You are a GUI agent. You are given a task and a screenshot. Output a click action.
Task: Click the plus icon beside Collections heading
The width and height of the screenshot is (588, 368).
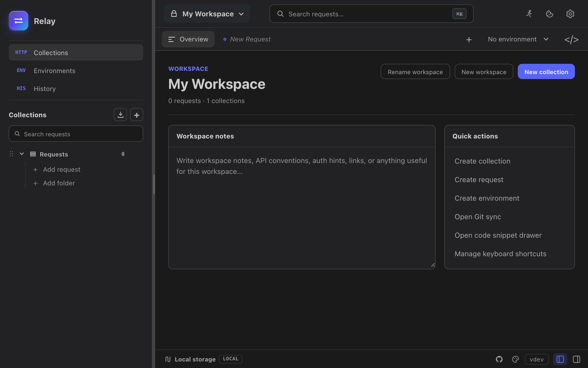click(x=137, y=114)
